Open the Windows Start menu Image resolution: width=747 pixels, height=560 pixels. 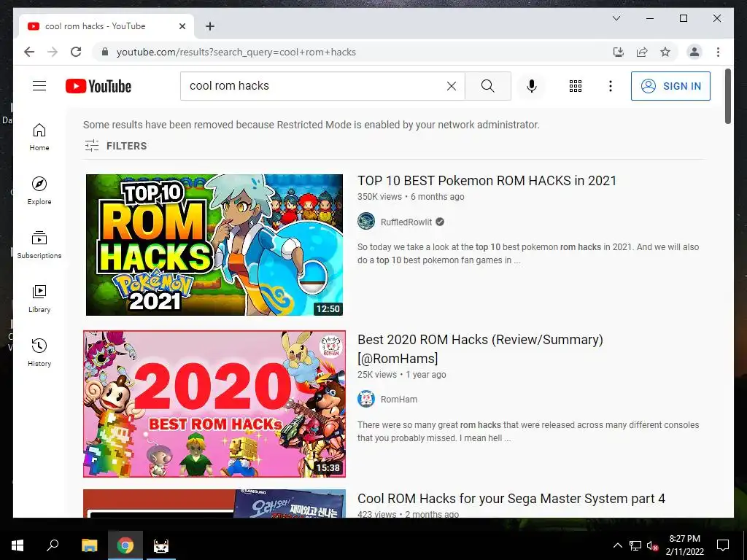[18, 545]
